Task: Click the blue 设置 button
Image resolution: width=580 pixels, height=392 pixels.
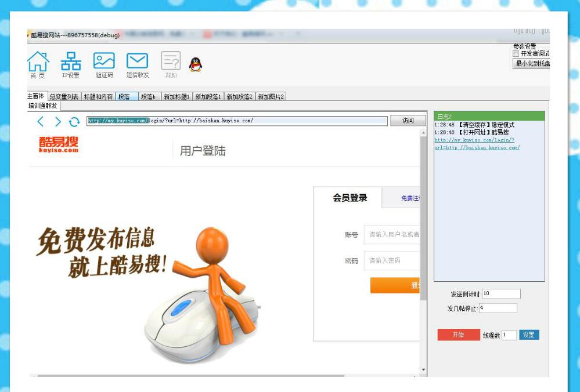Action: coord(529,335)
